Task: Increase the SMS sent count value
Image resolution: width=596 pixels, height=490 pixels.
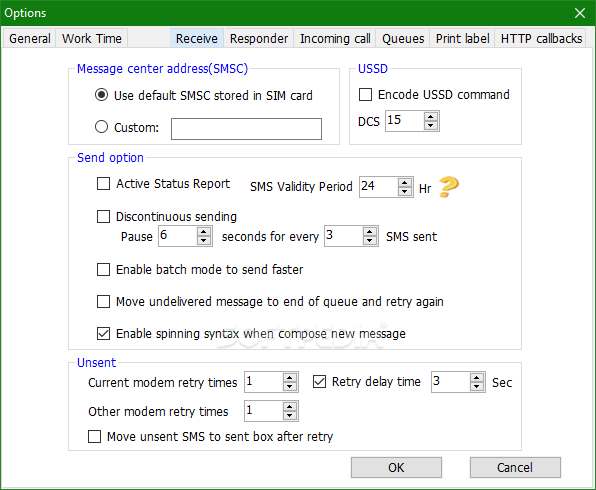Action: coord(370,232)
